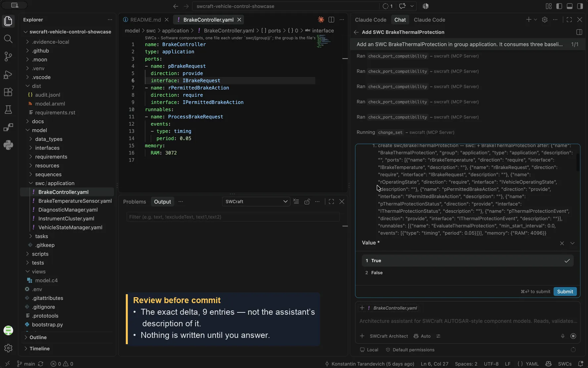Switch to the Problems tab
588x368 pixels.
click(x=134, y=202)
